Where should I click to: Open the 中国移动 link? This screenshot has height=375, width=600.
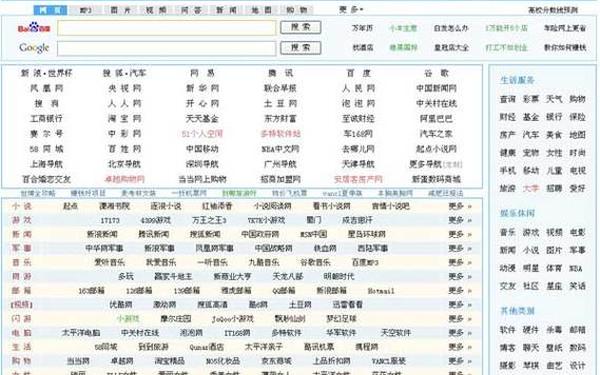click(202, 149)
